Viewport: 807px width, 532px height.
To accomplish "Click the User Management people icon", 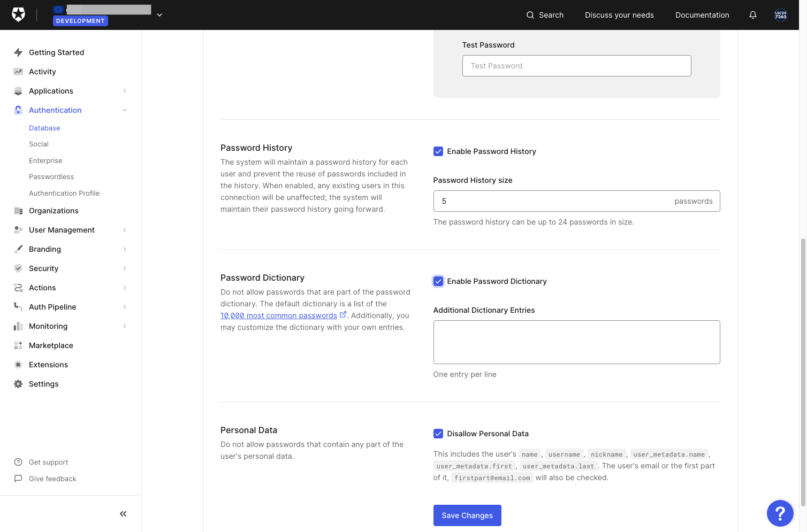I will [x=18, y=230].
